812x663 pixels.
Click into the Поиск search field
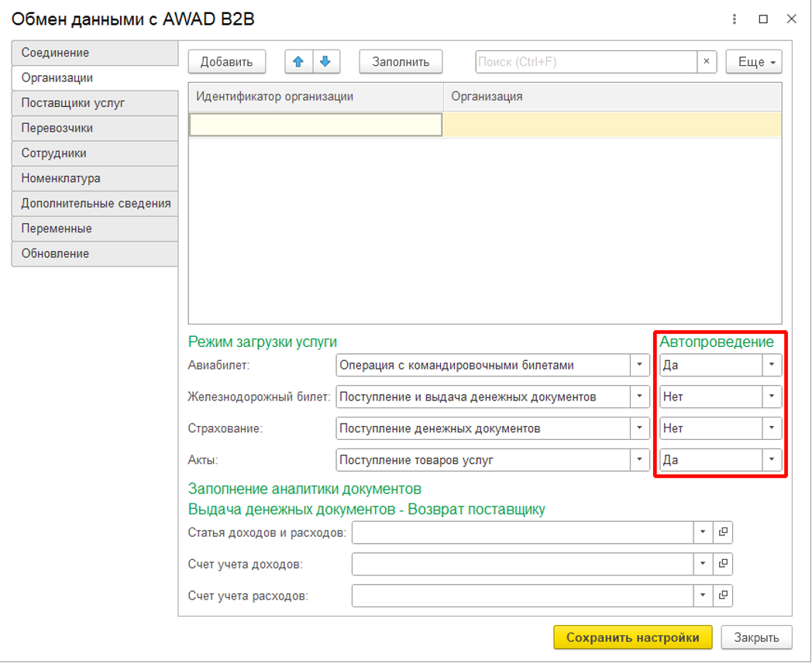tap(586, 62)
